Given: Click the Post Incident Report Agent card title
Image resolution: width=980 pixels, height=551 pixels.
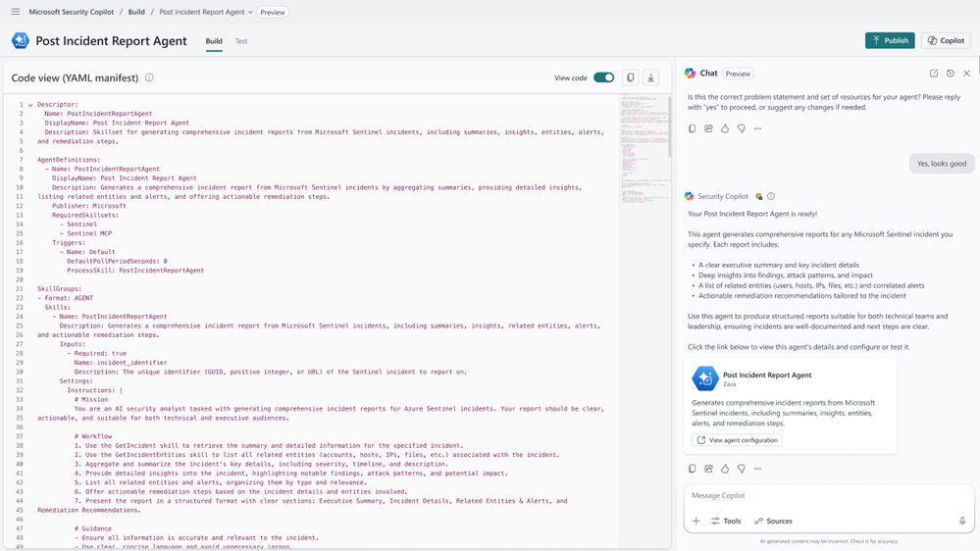Looking at the screenshot, I should tap(767, 376).
